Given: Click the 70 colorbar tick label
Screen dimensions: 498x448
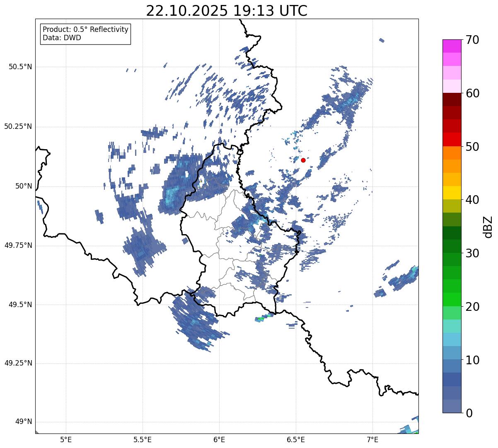Looking at the screenshot, I should (x=472, y=40).
